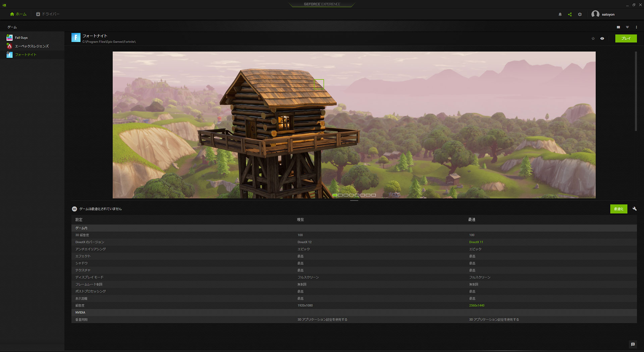The width and height of the screenshot is (644, 352).
Task: Click the 最適化 optimize button
Action: 618,209
